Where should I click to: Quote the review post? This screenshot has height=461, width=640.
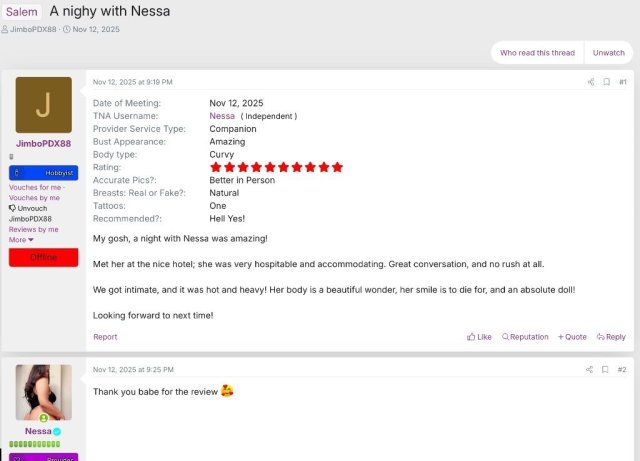572,337
